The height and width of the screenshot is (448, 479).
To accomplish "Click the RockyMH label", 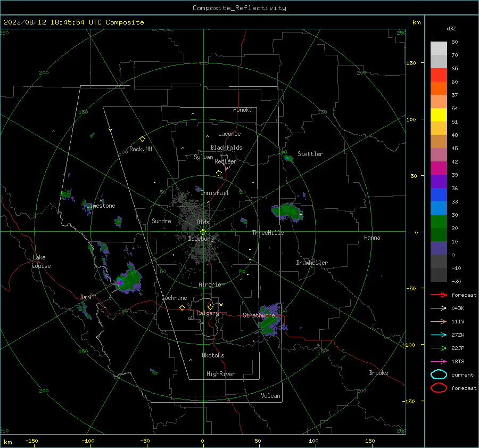I will [x=141, y=149].
